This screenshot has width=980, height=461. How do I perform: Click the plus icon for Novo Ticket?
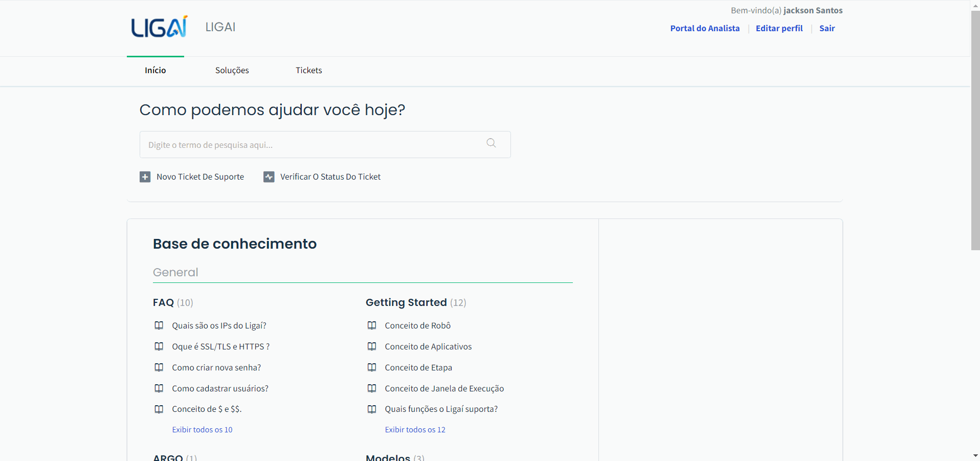point(145,177)
